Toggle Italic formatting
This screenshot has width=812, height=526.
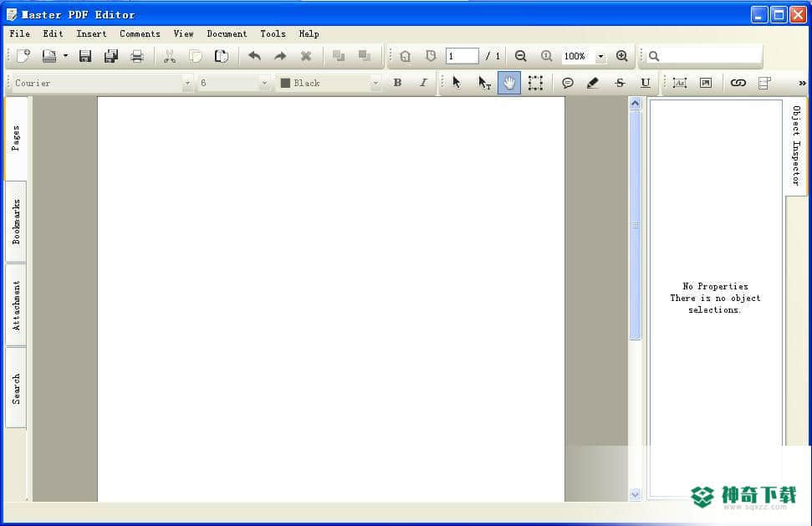(x=423, y=83)
